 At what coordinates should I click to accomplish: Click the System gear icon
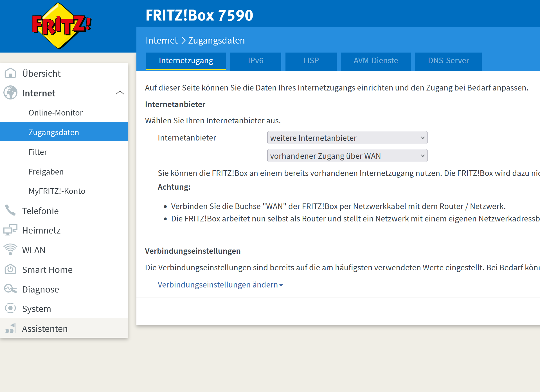coord(10,308)
